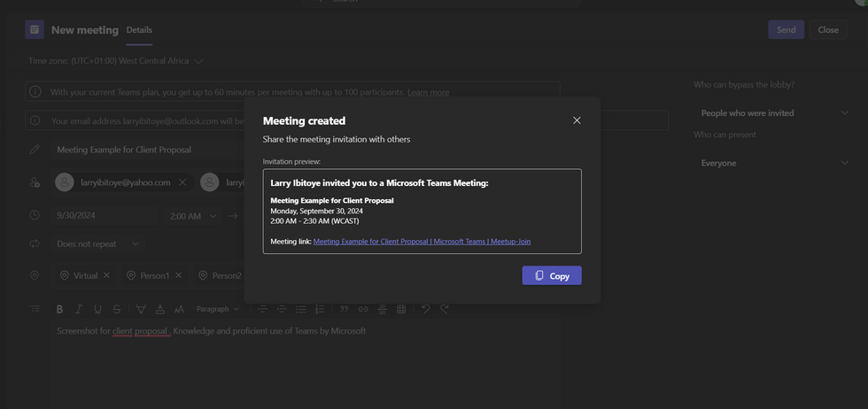Toggle italic formatting
This screenshot has width=868, height=409.
pos(79,309)
